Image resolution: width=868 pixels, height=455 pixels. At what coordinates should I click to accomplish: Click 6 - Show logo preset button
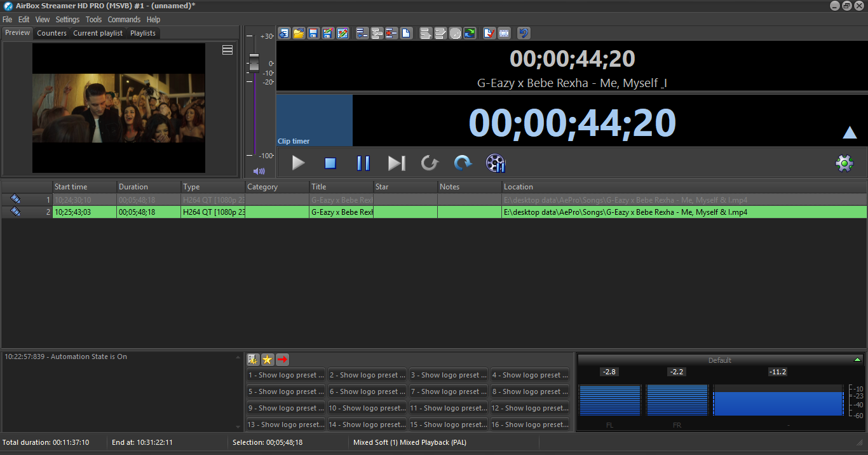367,391
